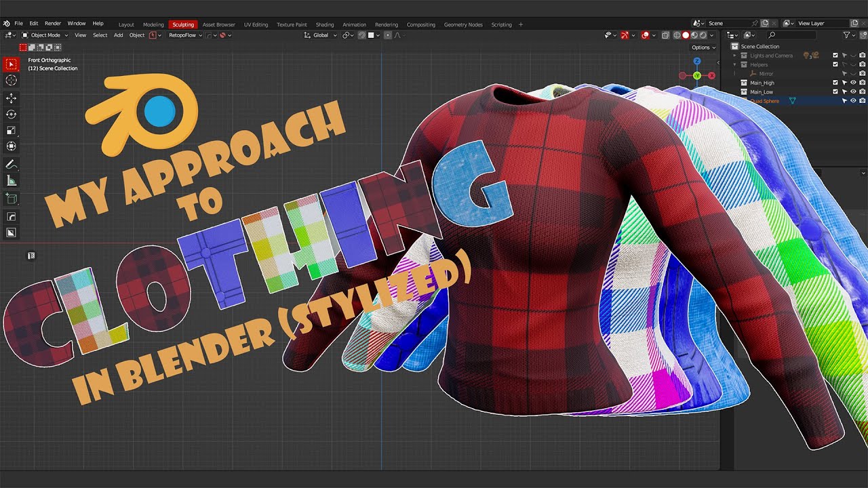
Task: Open viewport overlays dropdown arrow
Action: (x=654, y=35)
